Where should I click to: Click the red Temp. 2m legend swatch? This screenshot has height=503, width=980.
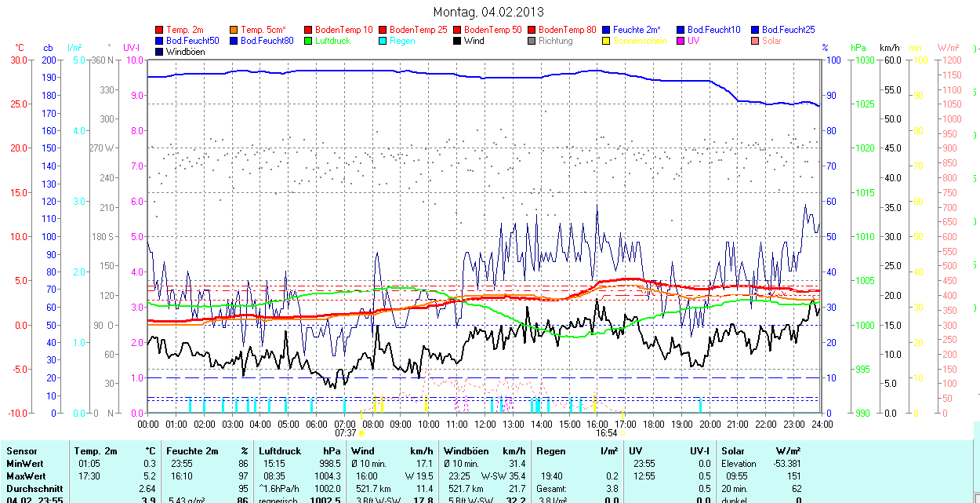point(160,30)
